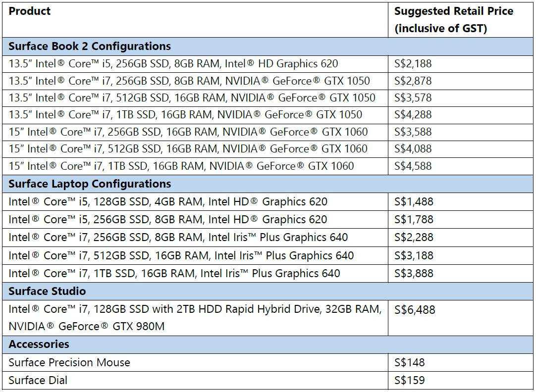This screenshot has height=392, width=536.
Task: Select the Surface Book 2 Configurations heading
Action: coord(90,47)
